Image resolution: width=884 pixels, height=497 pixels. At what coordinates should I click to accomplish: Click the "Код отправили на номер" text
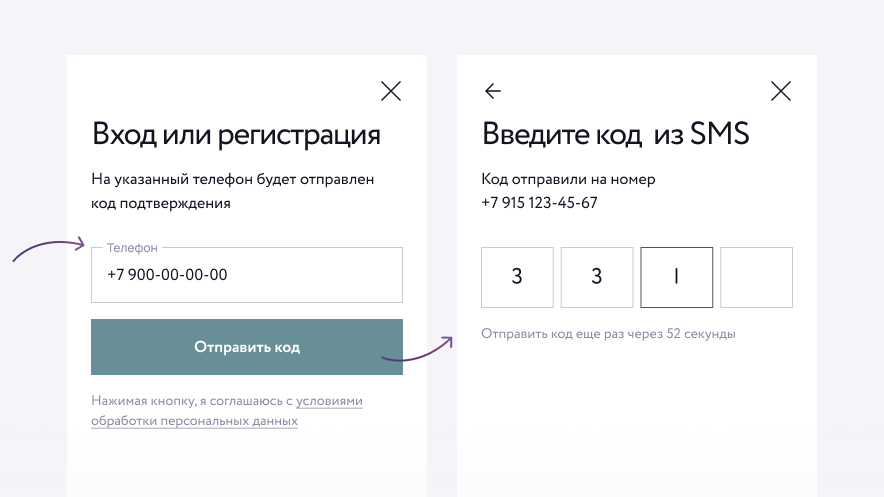pos(568,179)
